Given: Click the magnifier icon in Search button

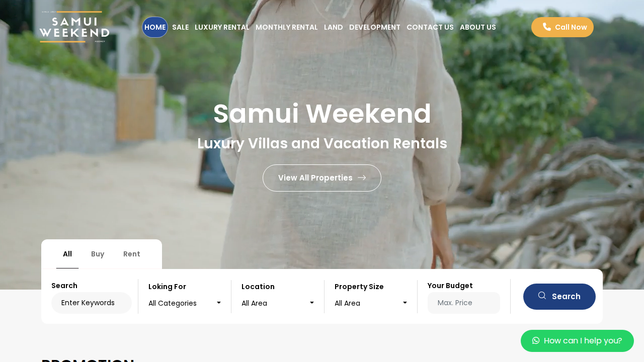Looking at the screenshot, I should (542, 296).
